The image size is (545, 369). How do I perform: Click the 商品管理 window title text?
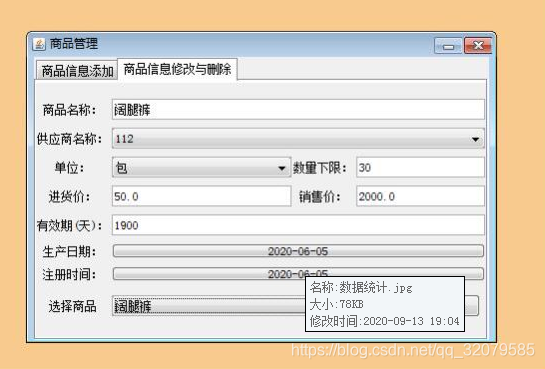[74, 44]
